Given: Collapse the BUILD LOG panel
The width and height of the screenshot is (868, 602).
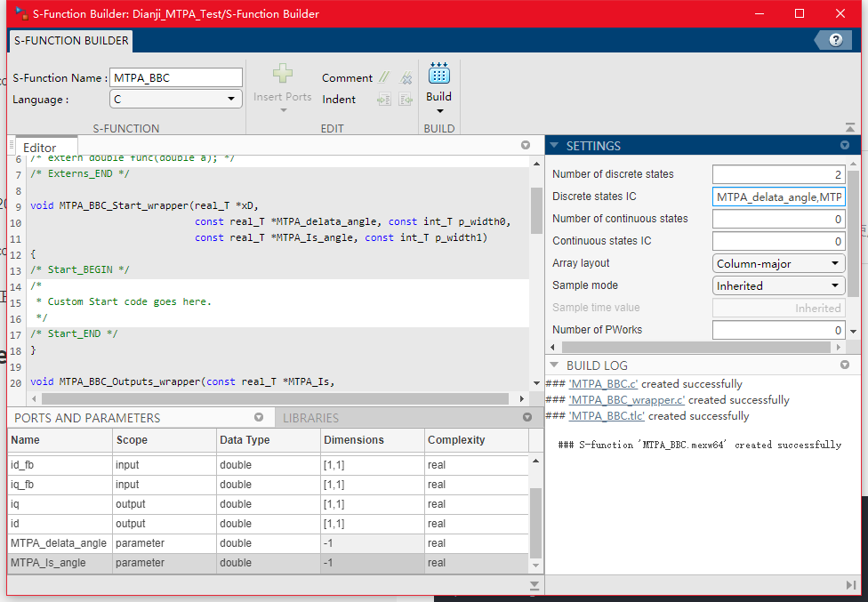Looking at the screenshot, I should coord(555,365).
